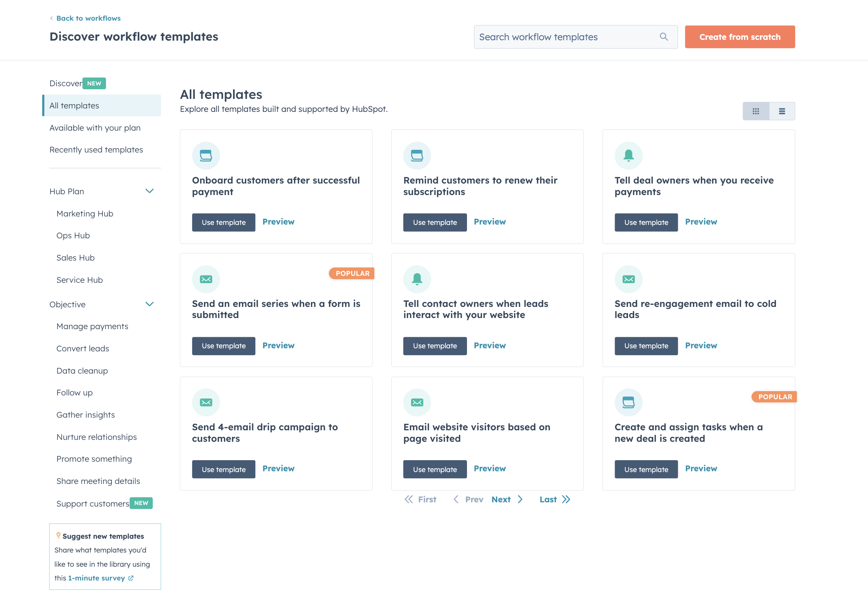Click the laptop icon on Onboard customers card
Image resolution: width=868 pixels, height=610 pixels.
tap(206, 156)
